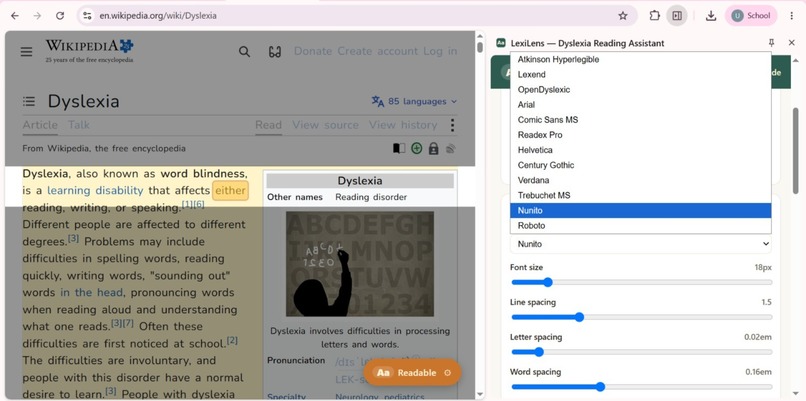Open the Extensions puzzle icon
The image size is (806, 401).
tap(654, 15)
